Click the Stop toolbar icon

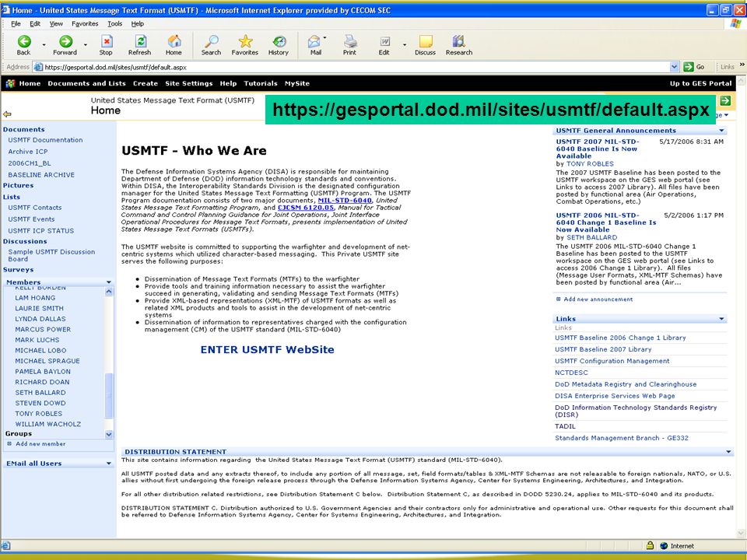tap(107, 41)
